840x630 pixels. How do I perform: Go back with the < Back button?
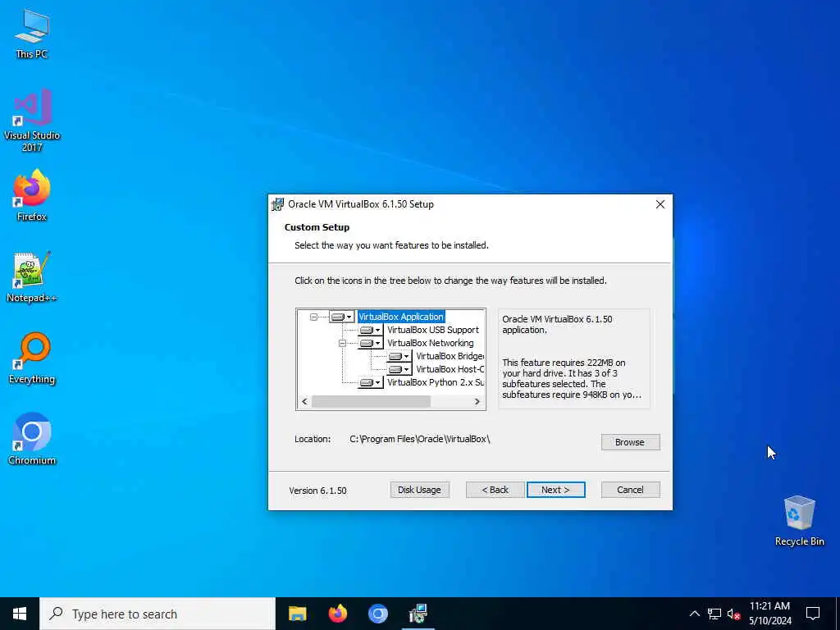point(495,490)
